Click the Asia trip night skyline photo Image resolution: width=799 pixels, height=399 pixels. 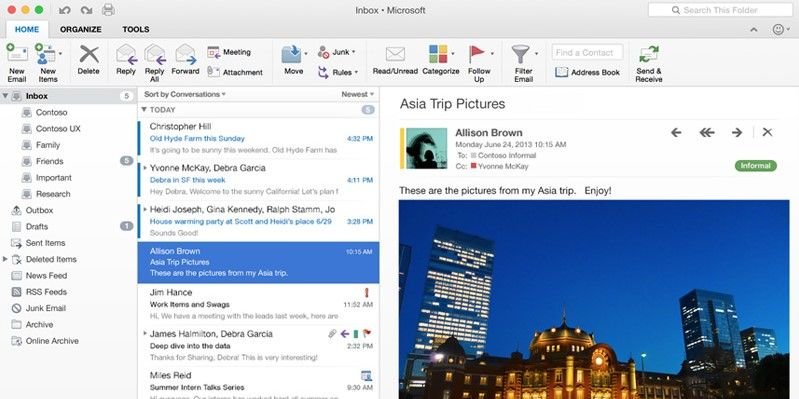(x=594, y=300)
